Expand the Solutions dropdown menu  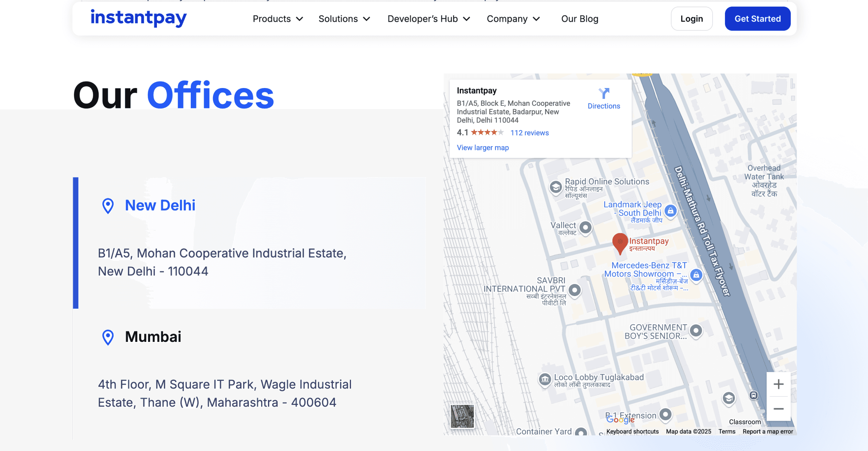coord(344,19)
